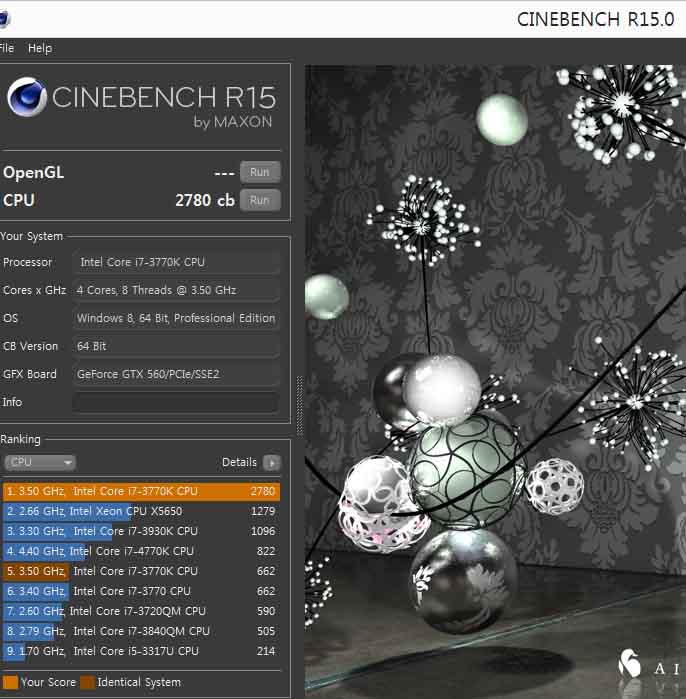Click the rendered scene preview image
Viewport: 686px width, 699px height.
495,382
